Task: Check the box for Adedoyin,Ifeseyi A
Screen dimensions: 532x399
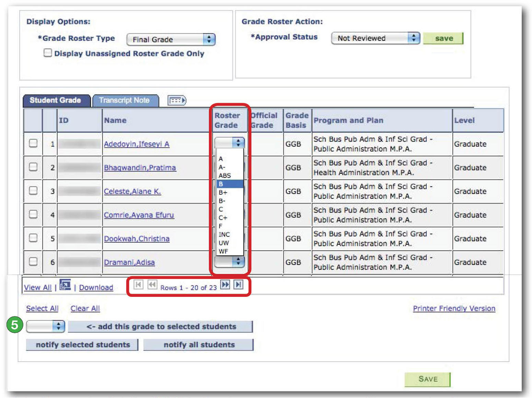Action: tap(33, 143)
